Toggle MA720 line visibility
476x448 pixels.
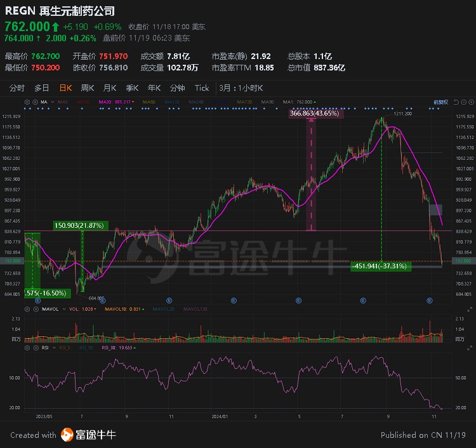[x=244, y=102]
